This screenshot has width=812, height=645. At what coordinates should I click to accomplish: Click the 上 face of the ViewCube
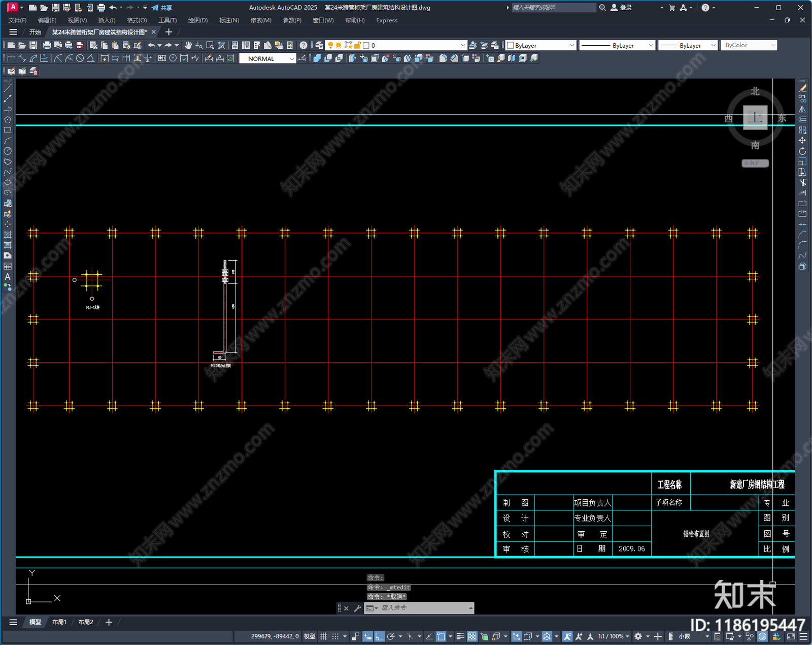(x=755, y=118)
